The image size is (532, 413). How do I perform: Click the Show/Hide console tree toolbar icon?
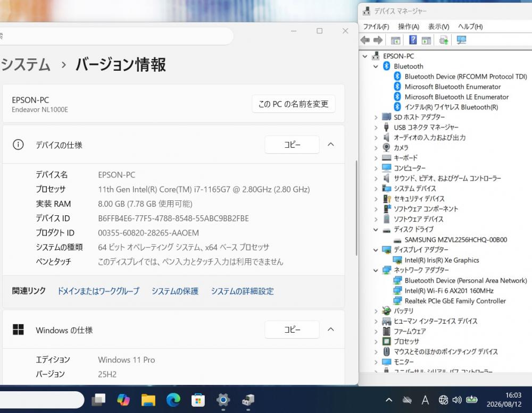[x=396, y=40]
